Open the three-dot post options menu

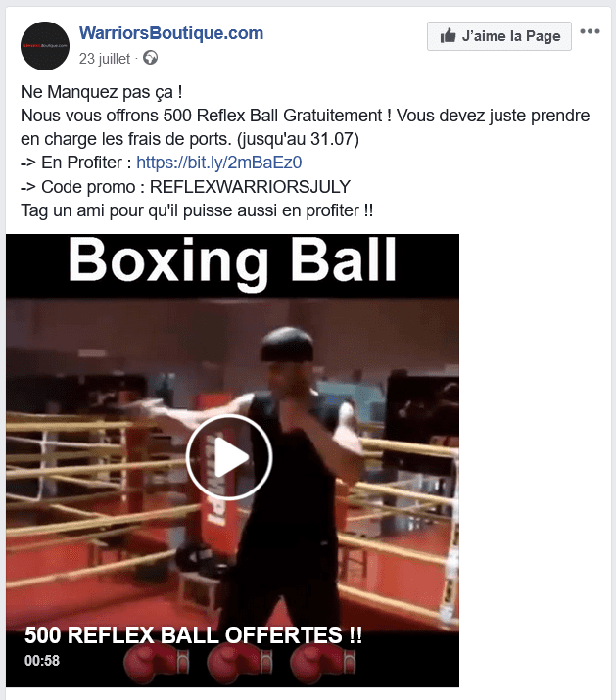tap(590, 31)
